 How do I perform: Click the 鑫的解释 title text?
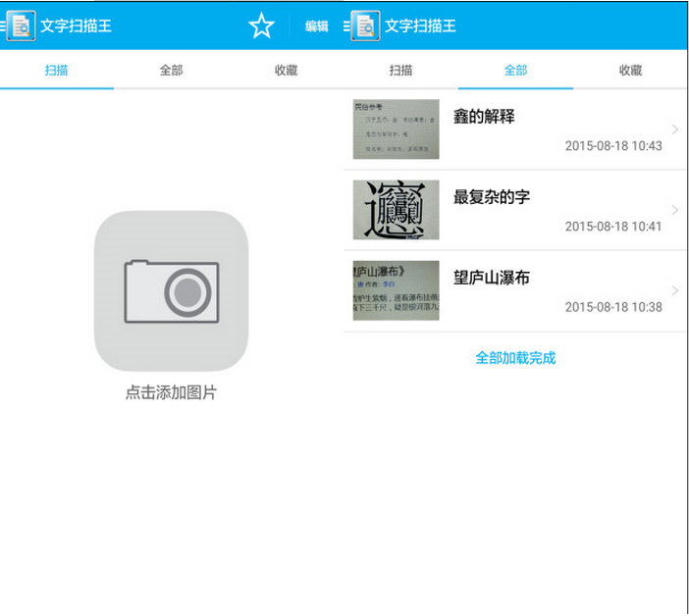pyautogui.click(x=484, y=117)
